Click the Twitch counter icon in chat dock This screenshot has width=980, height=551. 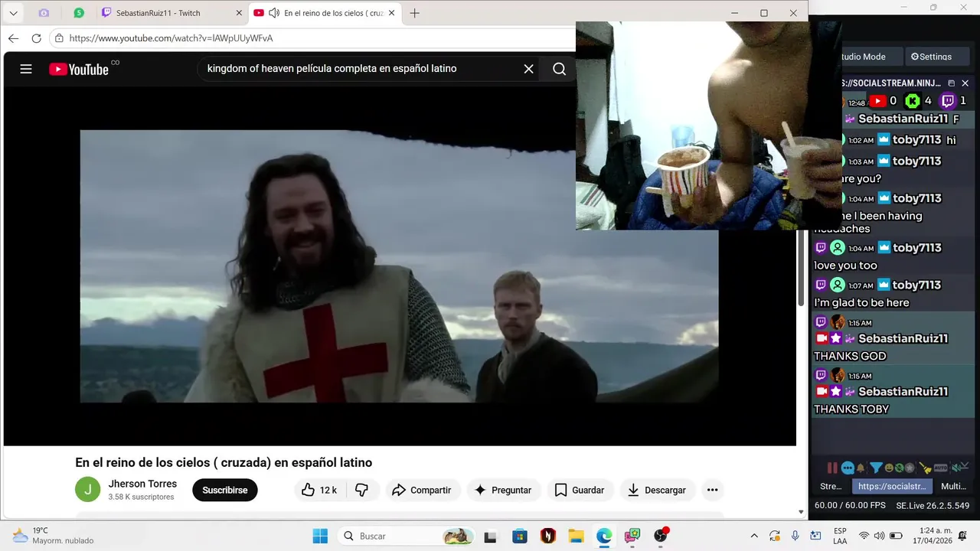click(x=948, y=100)
